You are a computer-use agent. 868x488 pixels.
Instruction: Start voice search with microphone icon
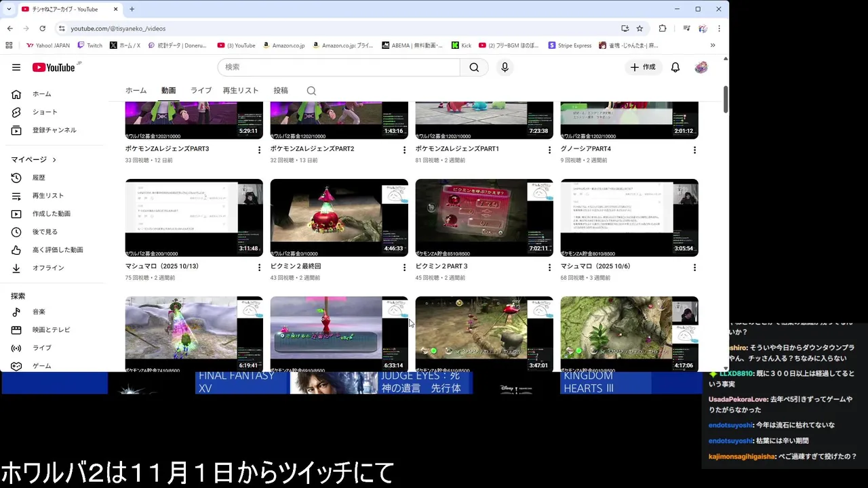pos(505,67)
